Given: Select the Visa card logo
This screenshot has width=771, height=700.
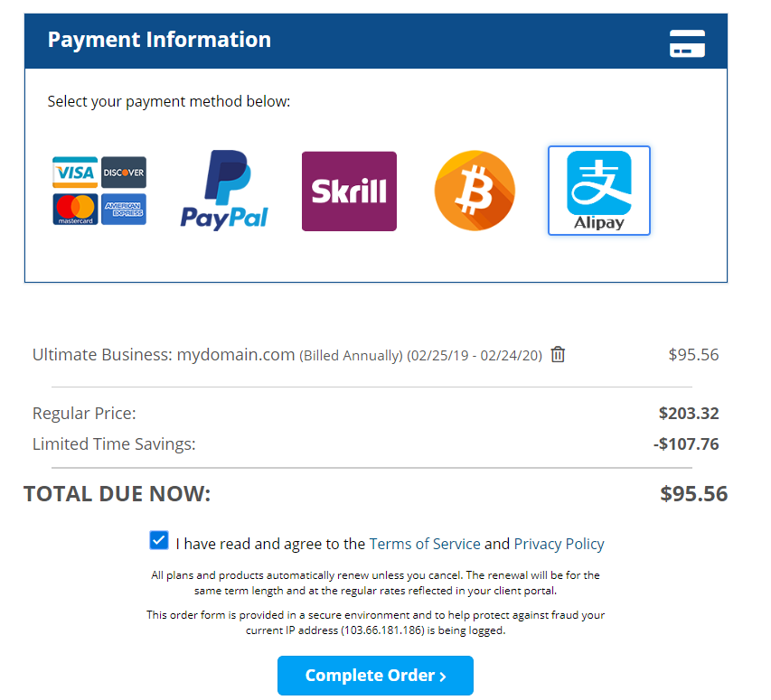Looking at the screenshot, I should point(75,172).
